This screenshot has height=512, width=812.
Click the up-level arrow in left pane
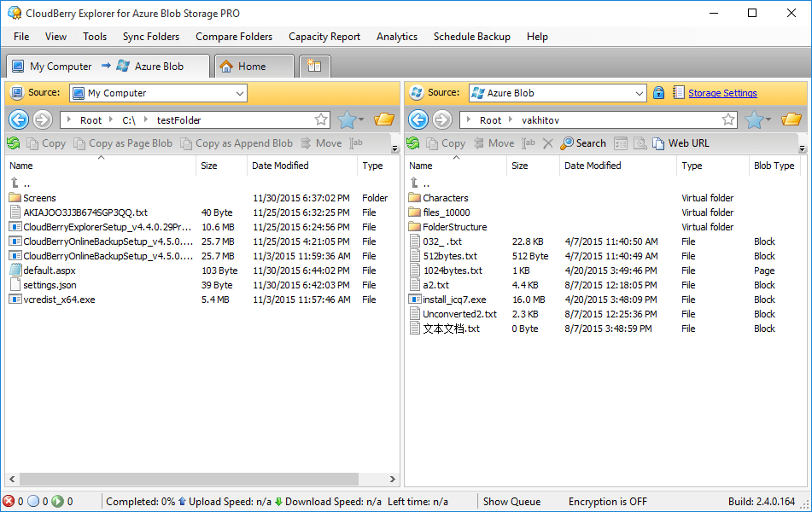pyautogui.click(x=15, y=183)
